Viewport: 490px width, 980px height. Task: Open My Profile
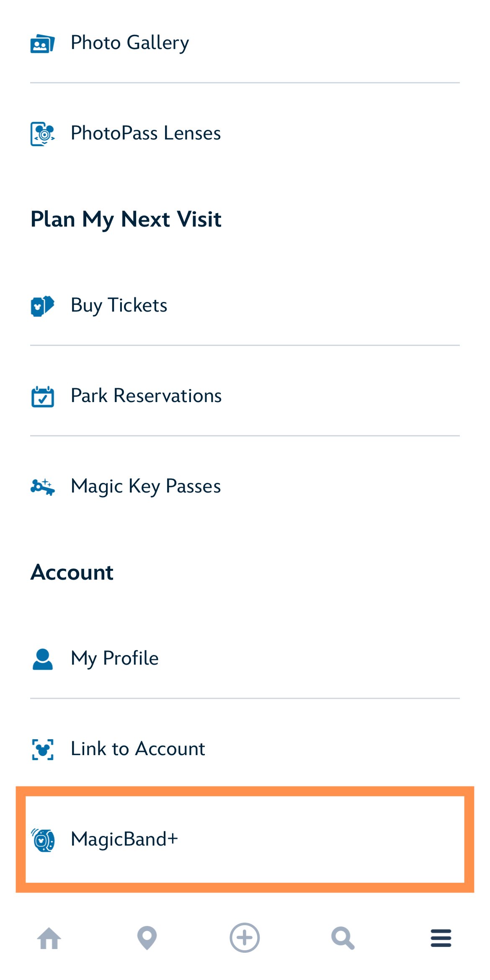click(115, 658)
